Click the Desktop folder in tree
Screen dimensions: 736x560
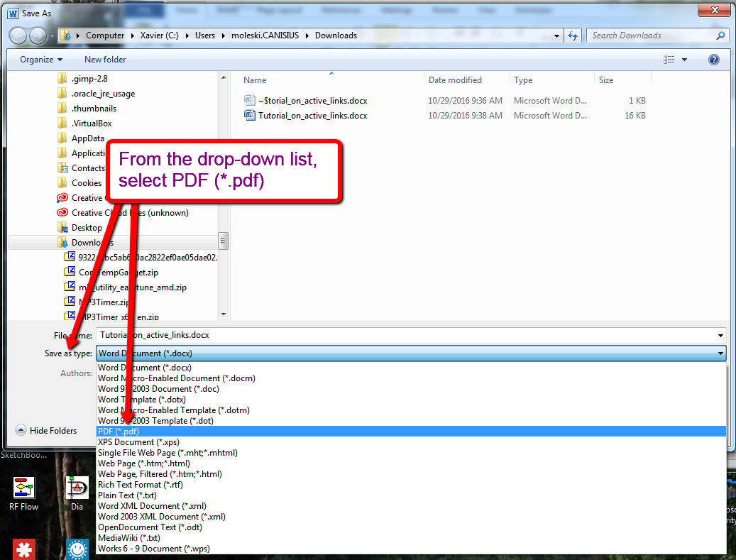[x=87, y=228]
